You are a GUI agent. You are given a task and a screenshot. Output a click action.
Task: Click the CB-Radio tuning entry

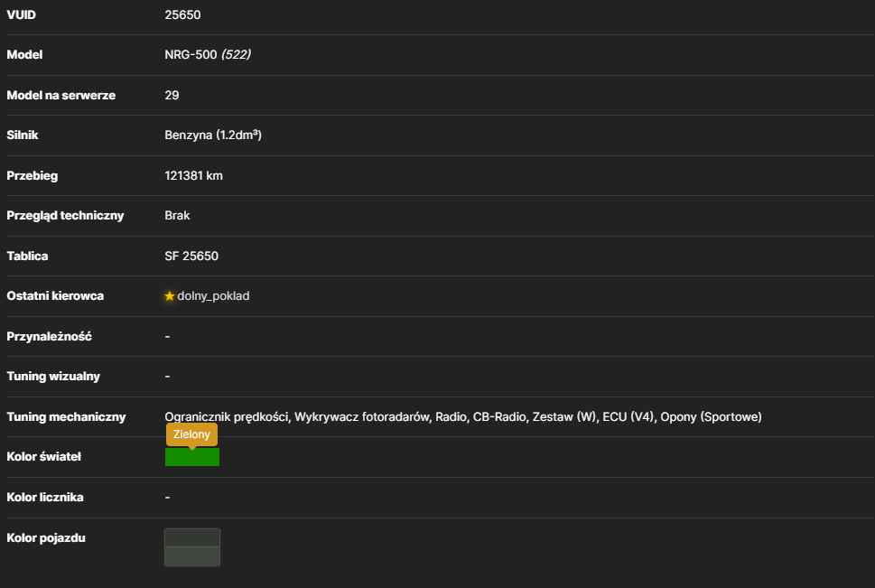tap(499, 417)
